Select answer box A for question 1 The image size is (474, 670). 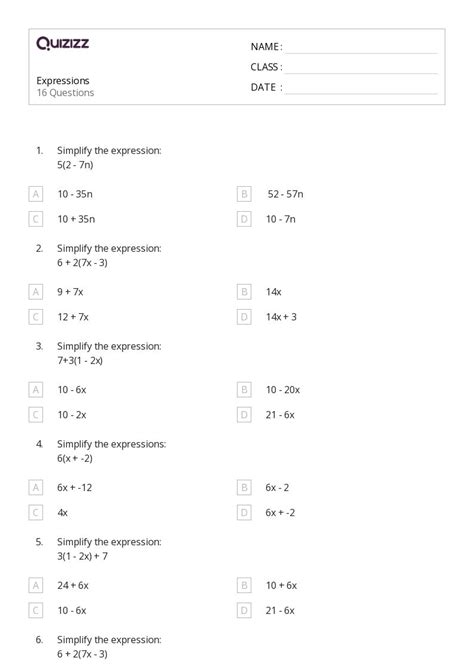click(35, 194)
